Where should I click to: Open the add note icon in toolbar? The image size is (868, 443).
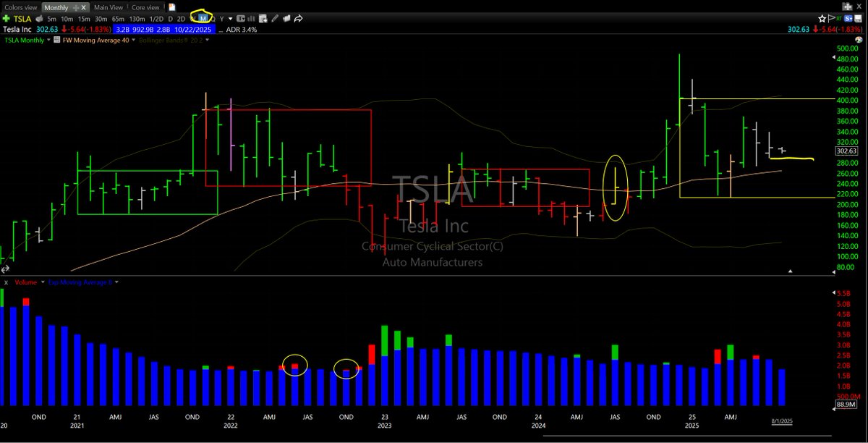pos(263,18)
